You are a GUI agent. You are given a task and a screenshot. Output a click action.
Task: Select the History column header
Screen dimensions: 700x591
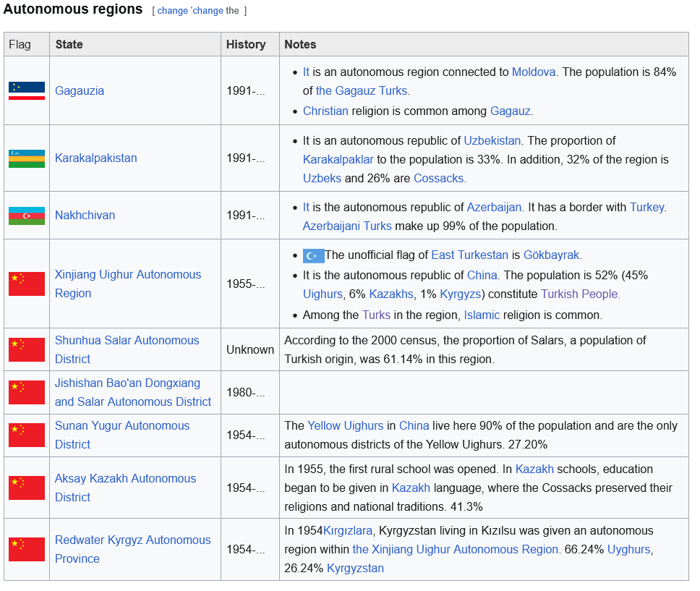(246, 44)
